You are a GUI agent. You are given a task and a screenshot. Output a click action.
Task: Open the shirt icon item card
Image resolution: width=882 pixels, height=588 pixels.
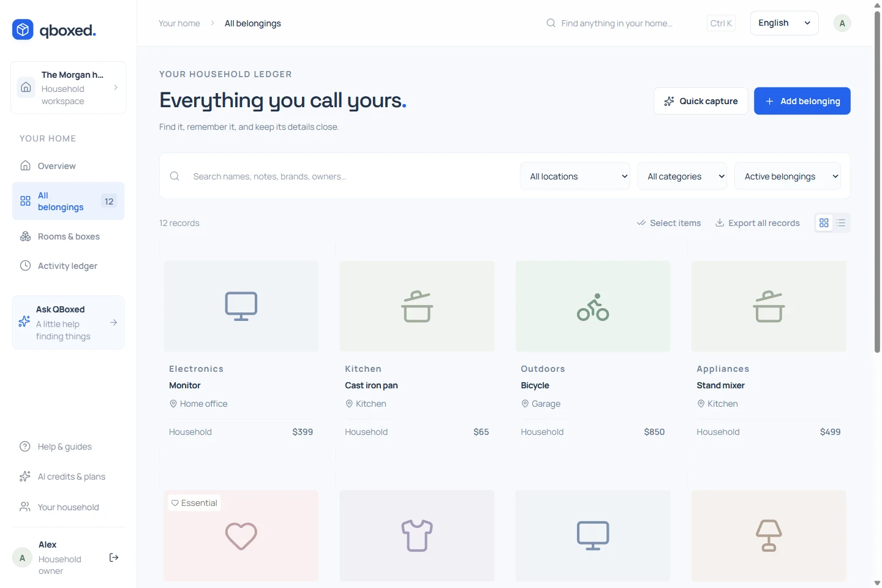417,535
